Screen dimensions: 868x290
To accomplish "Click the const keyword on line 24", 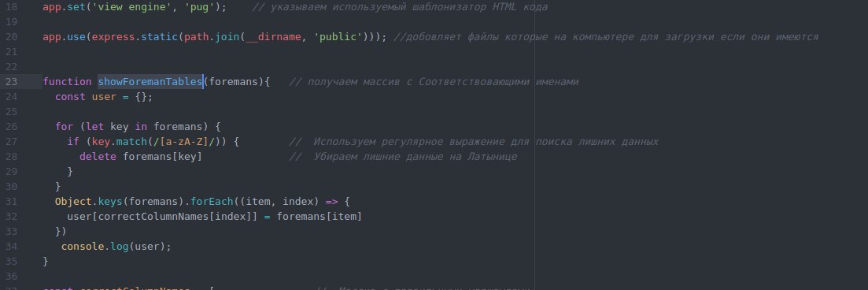I will pyautogui.click(x=70, y=96).
